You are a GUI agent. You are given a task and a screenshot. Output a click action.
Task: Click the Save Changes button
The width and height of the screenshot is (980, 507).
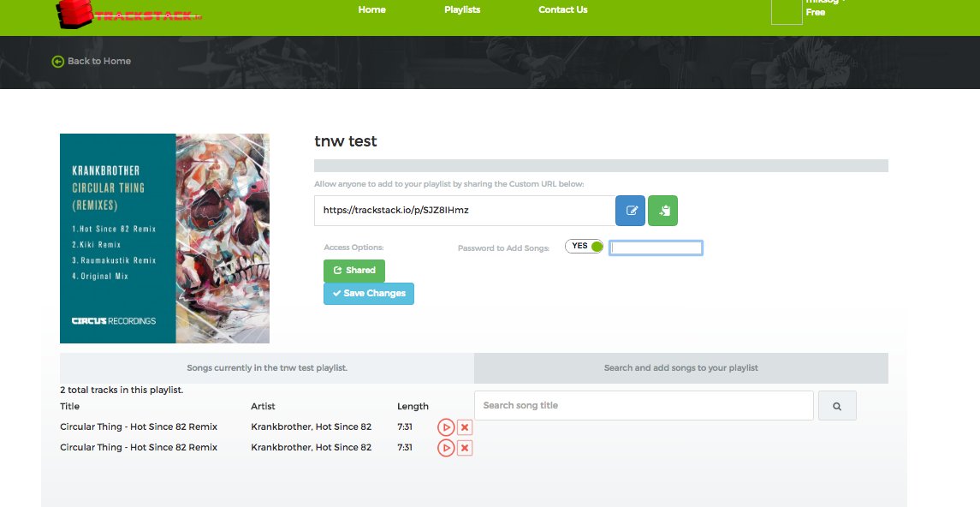[x=368, y=293]
